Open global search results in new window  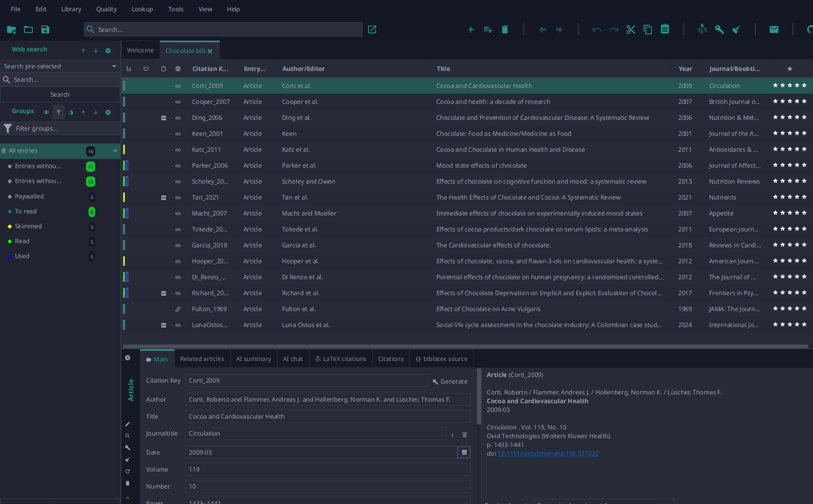pos(372,30)
